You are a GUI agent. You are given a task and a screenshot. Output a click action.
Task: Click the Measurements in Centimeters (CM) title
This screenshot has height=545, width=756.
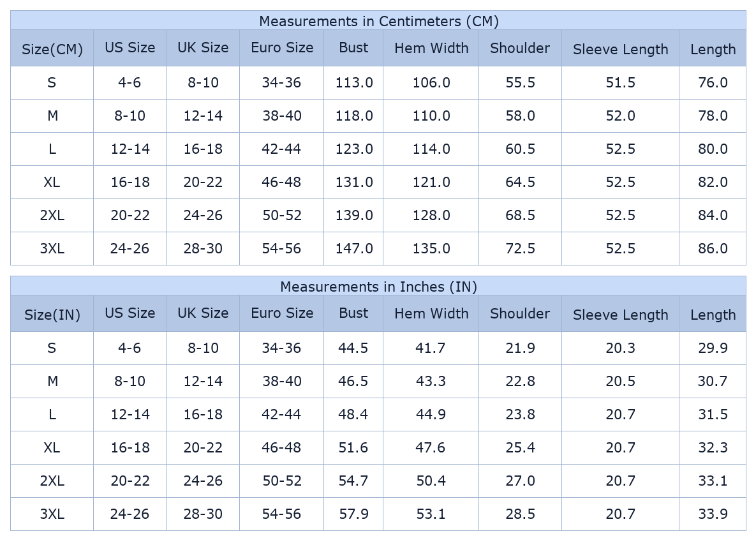point(378,21)
